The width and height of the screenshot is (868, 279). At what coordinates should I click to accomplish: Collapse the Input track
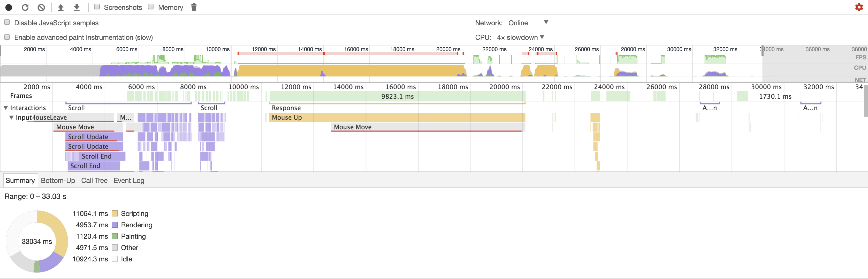tap(11, 118)
